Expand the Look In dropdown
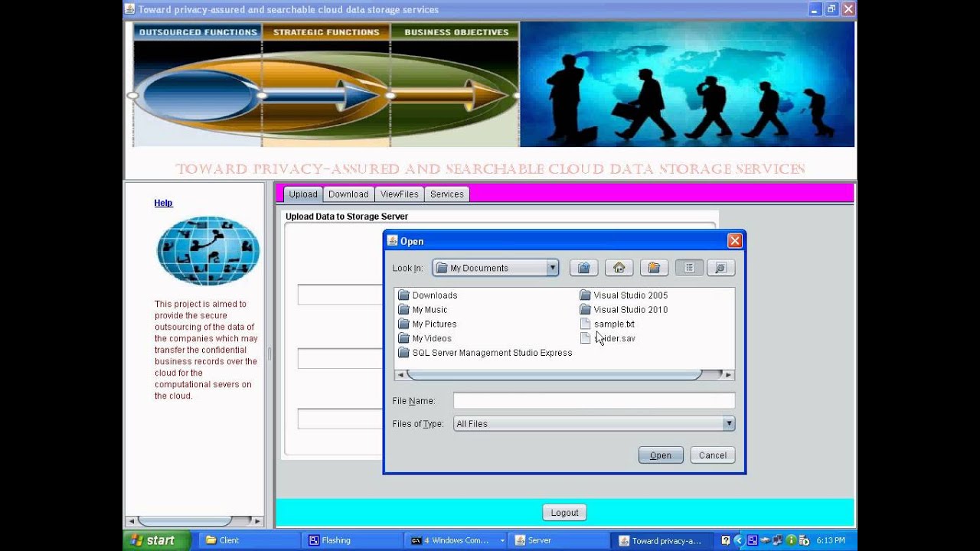 coord(552,268)
